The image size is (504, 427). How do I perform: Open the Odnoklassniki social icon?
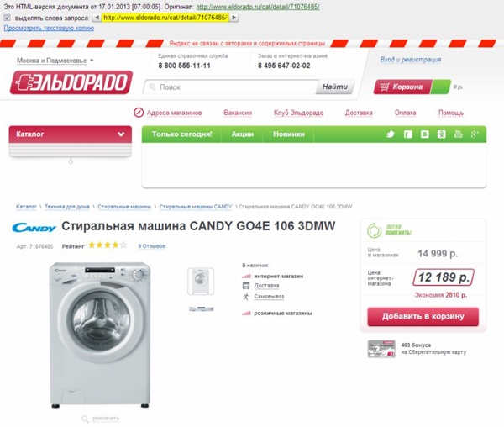(441, 134)
